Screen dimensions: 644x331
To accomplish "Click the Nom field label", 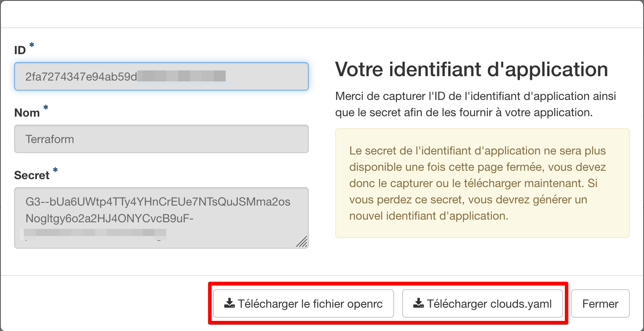I will click(27, 113).
